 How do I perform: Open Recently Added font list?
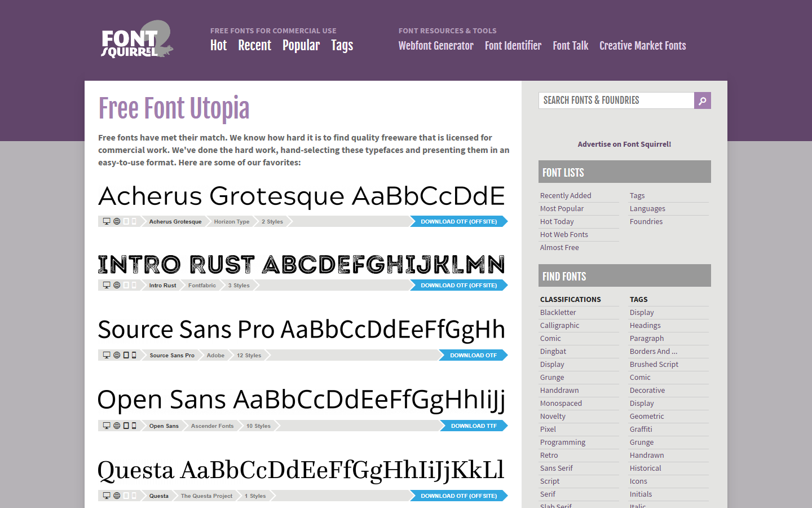[x=566, y=195]
